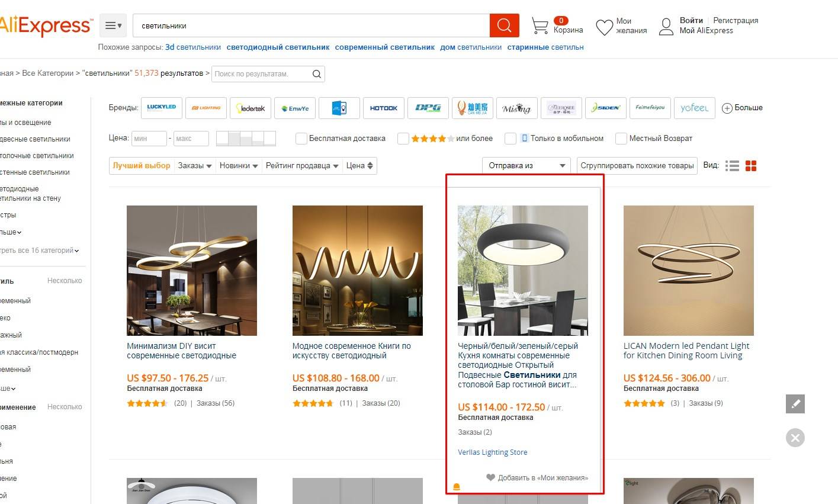Select the yofeel brand logo

pyautogui.click(x=694, y=108)
